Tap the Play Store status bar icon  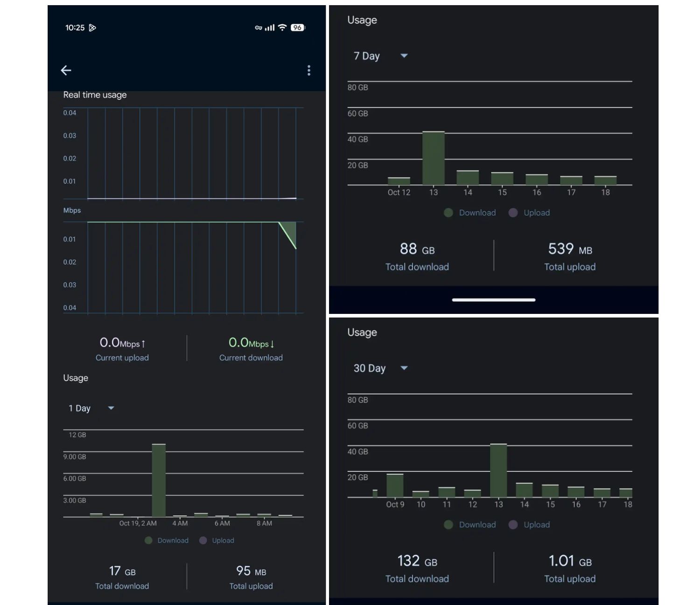click(x=92, y=28)
